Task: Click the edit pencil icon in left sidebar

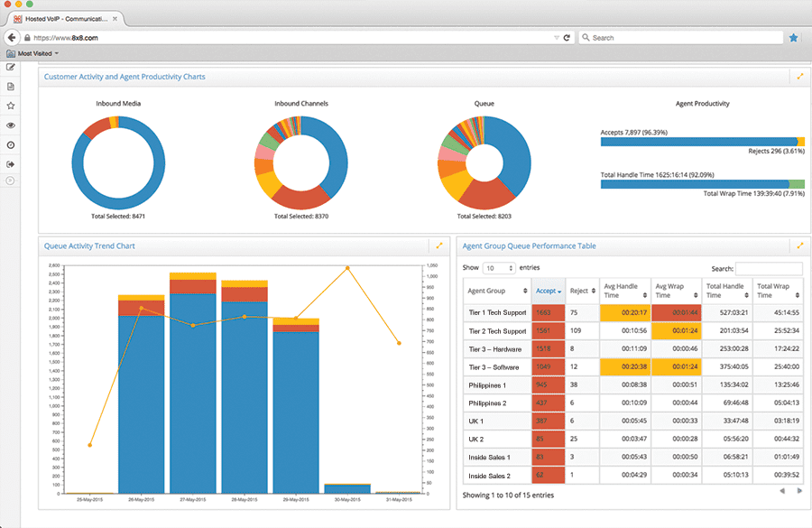Action: [11, 67]
